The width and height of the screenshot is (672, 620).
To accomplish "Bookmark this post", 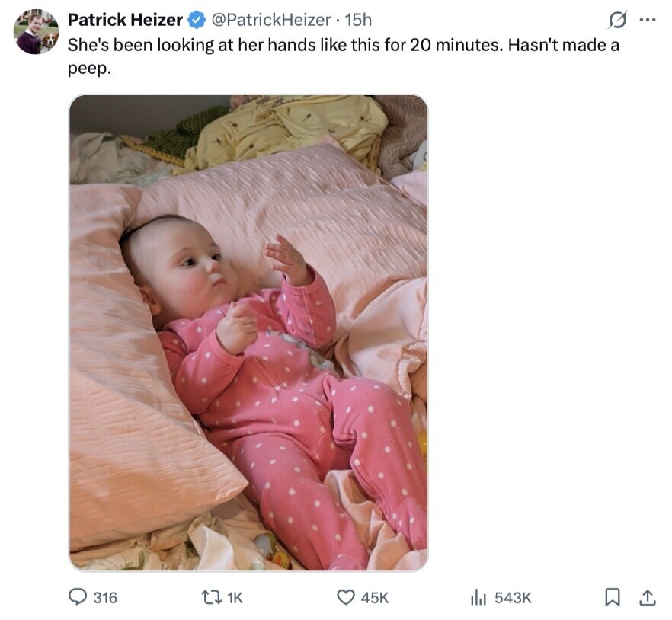I will click(x=612, y=598).
